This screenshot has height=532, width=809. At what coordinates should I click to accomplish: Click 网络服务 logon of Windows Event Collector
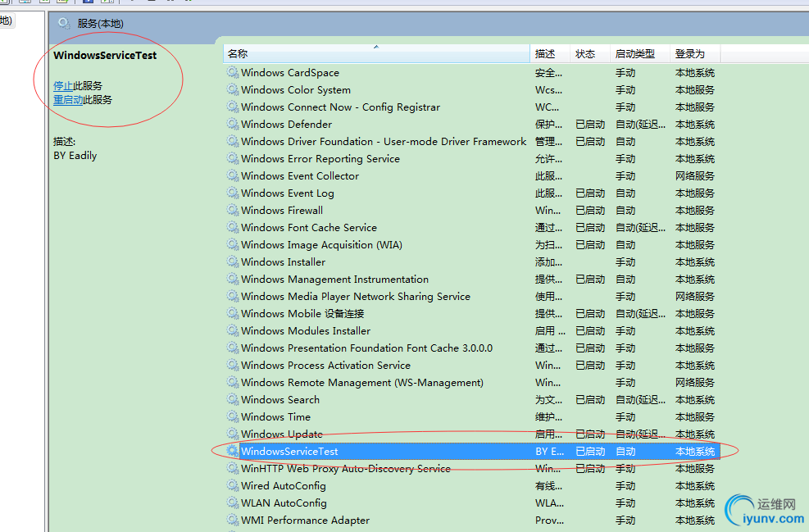694,176
